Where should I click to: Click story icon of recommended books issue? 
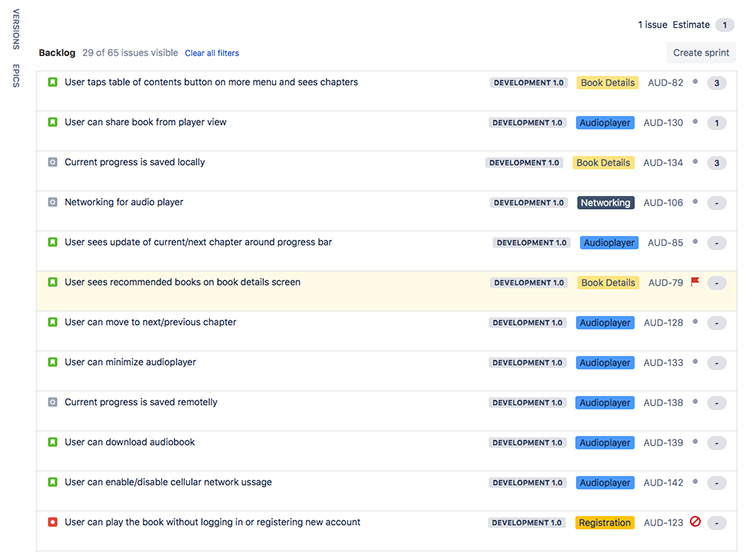click(53, 282)
